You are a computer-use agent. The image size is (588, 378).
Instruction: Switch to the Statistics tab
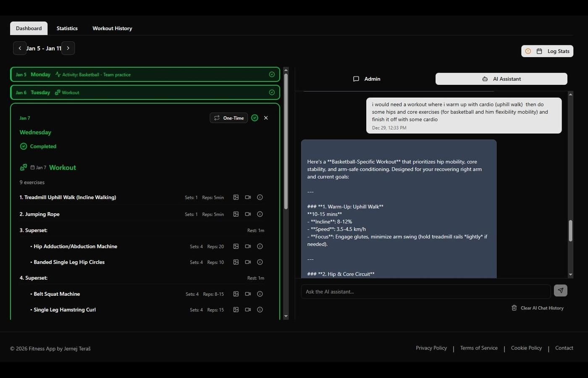tap(67, 29)
